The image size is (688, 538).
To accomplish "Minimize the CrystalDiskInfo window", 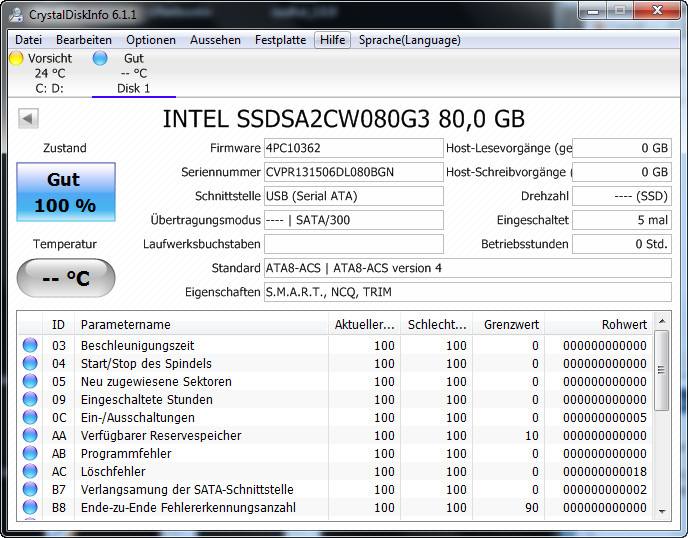I will 593,11.
